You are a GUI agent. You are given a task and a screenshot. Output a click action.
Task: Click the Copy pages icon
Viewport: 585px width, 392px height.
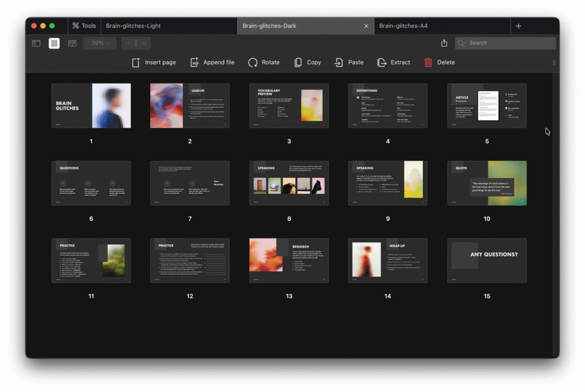click(298, 62)
